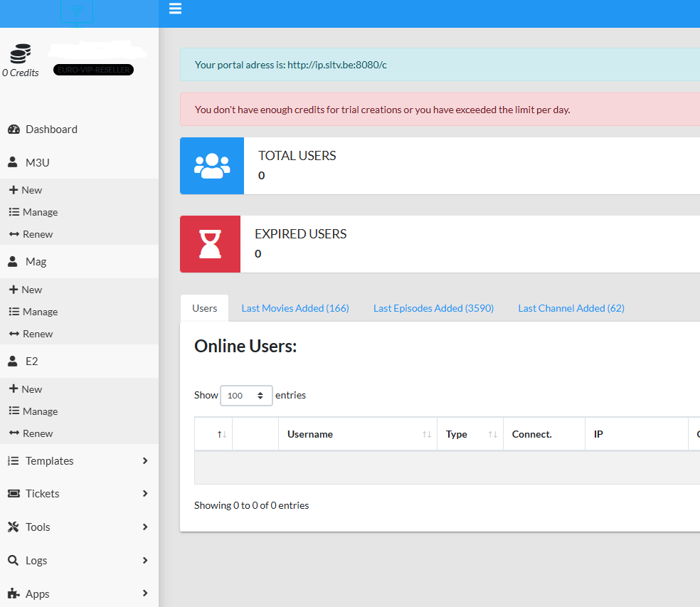The height and width of the screenshot is (607, 700).
Task: Expand the Logs submenu arrow
Action: 145,561
